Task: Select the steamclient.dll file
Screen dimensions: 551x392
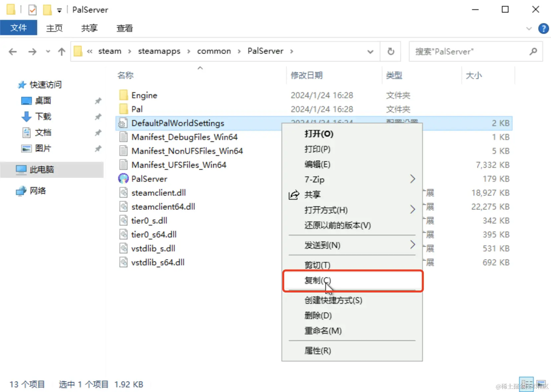Action: 158,193
